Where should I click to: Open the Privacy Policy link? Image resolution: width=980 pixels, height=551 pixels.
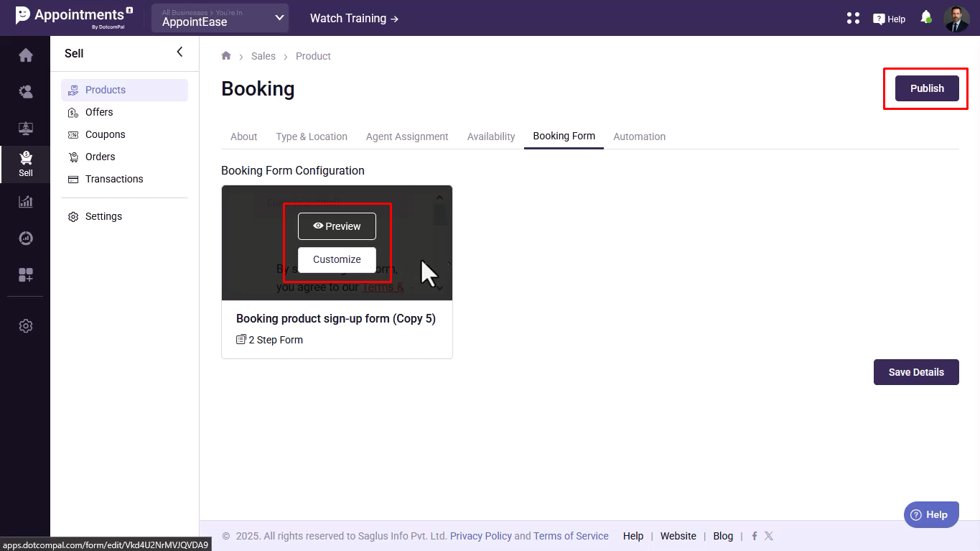[x=480, y=536]
